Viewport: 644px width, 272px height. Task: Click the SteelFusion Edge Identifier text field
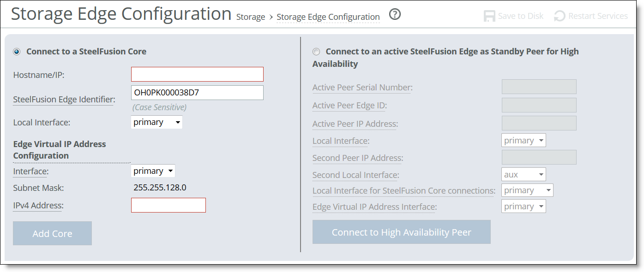pyautogui.click(x=197, y=92)
